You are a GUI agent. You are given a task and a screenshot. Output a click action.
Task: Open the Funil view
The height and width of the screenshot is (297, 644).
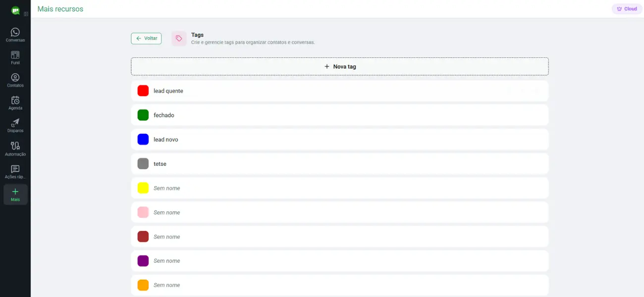15,58
